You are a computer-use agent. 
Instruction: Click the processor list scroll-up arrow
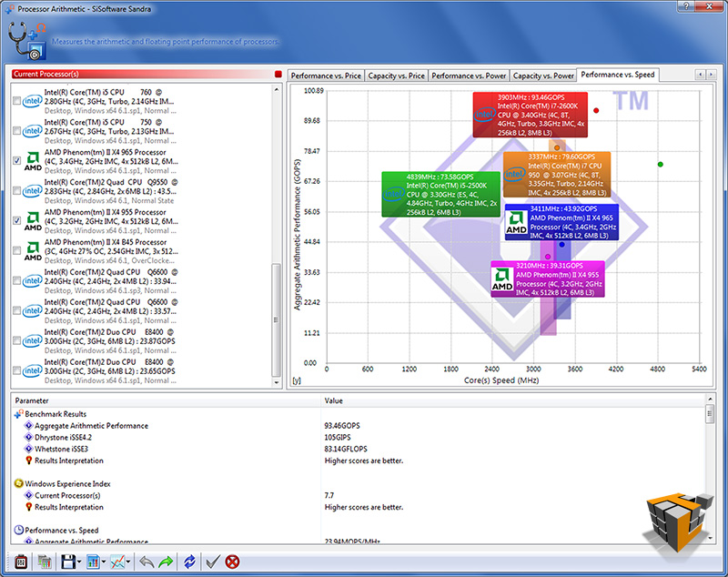(277, 89)
